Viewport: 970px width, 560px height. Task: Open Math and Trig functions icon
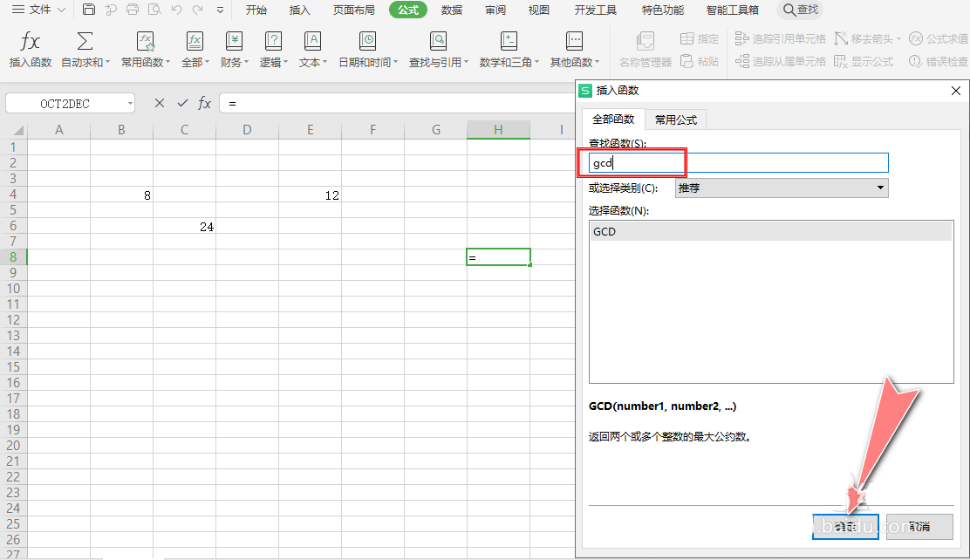click(509, 42)
